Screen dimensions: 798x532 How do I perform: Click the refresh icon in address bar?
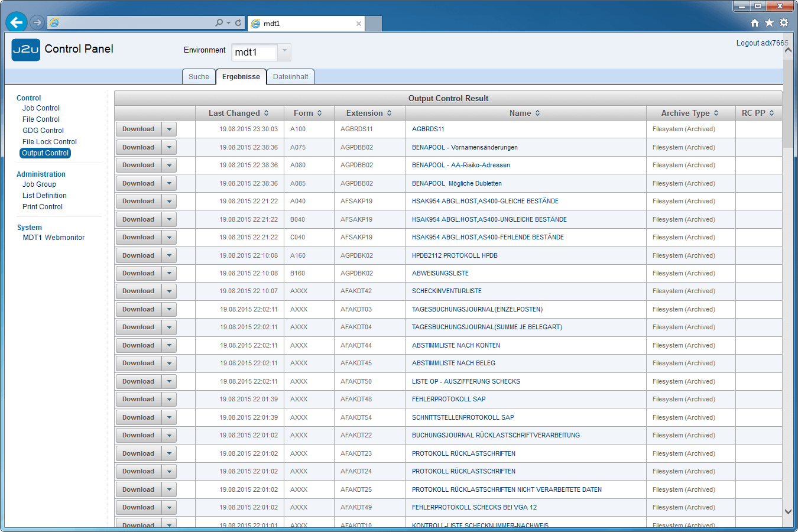pyautogui.click(x=238, y=23)
